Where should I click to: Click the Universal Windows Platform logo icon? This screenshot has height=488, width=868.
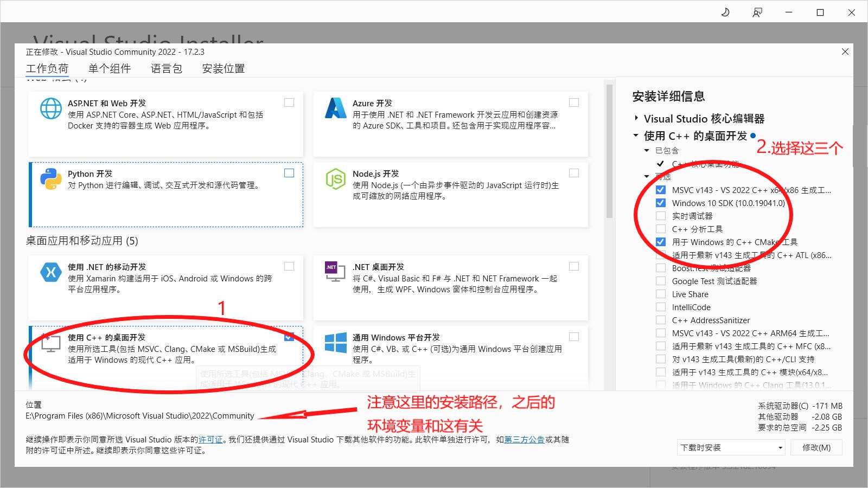tap(336, 343)
